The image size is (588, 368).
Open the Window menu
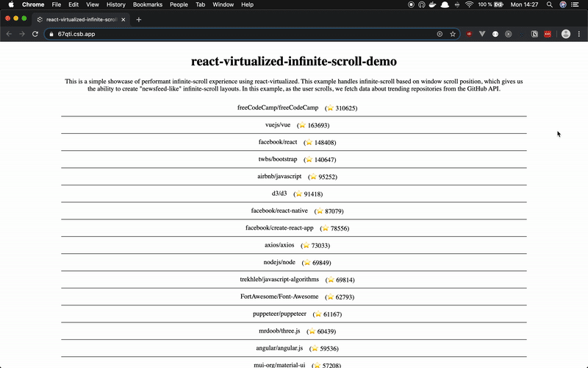click(x=223, y=4)
